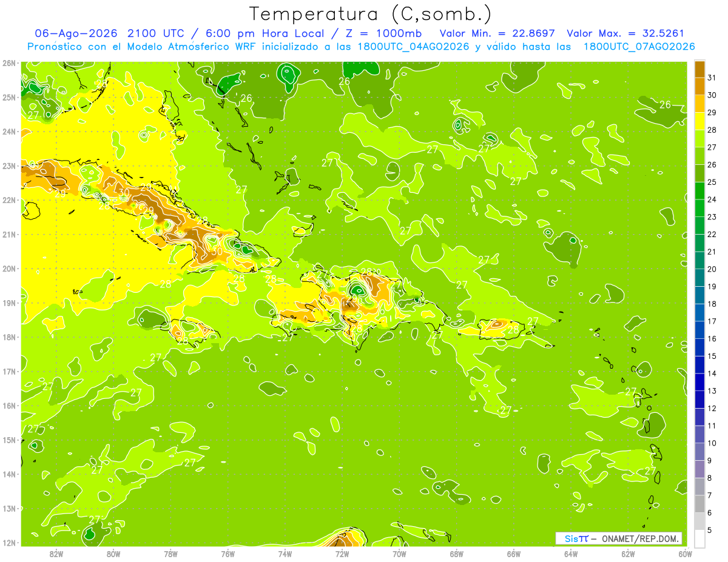Viewport: 728px width, 562px height.
Task: Click the color scale label '21'
Action: (x=712, y=252)
